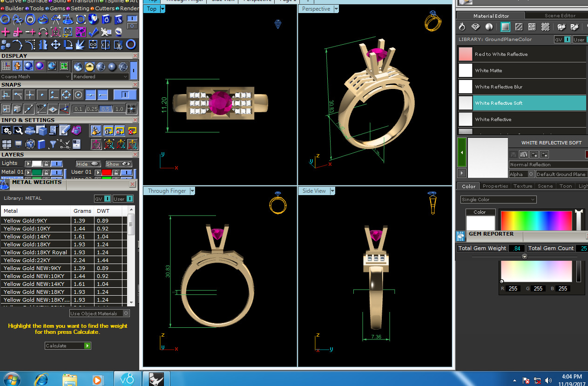Set snap increment to 0.25
The width and height of the screenshot is (588, 386).
(x=92, y=109)
